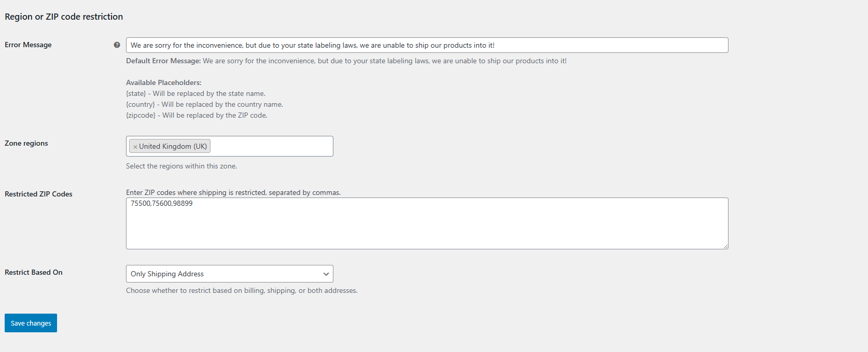Click the Default Error Message help text
The image size is (868, 352).
(346, 61)
